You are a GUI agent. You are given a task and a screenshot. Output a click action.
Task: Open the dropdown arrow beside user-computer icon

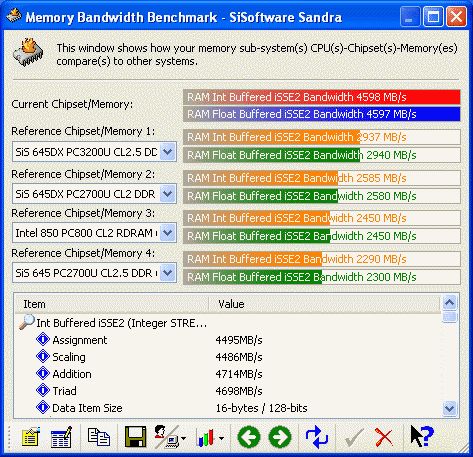point(184,439)
